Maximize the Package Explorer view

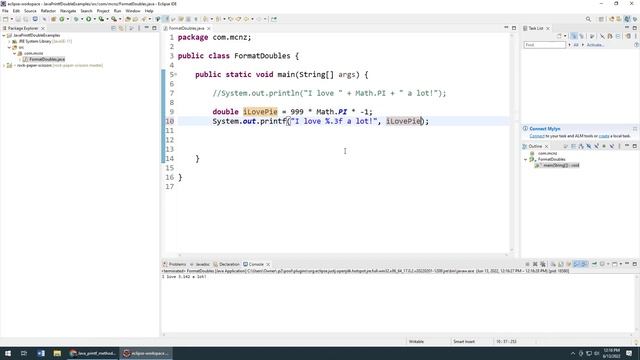click(x=154, y=28)
